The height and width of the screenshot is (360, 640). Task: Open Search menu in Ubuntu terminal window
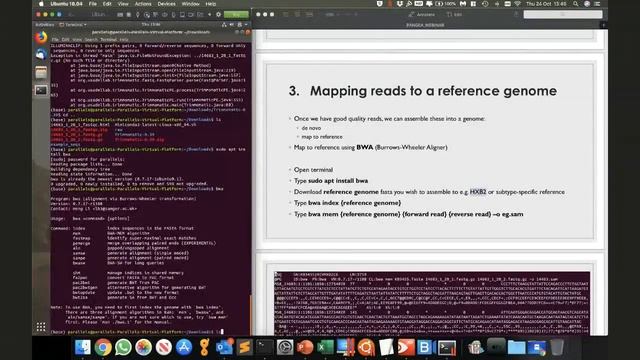click(x=91, y=40)
